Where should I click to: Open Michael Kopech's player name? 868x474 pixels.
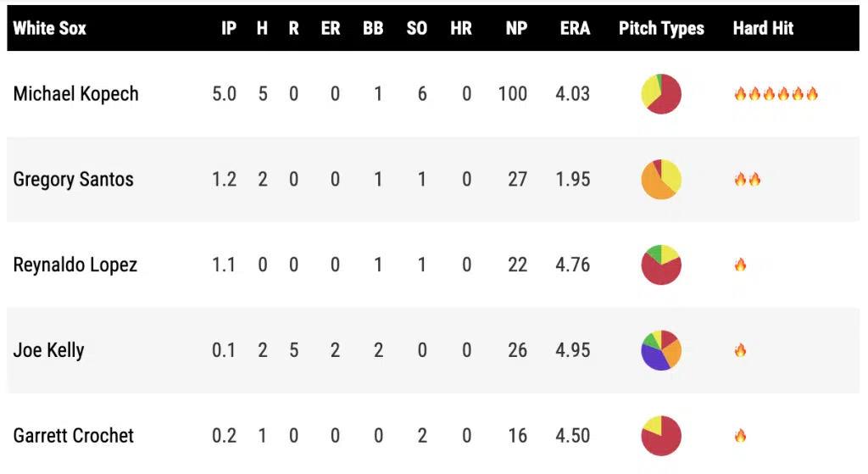[x=75, y=94]
